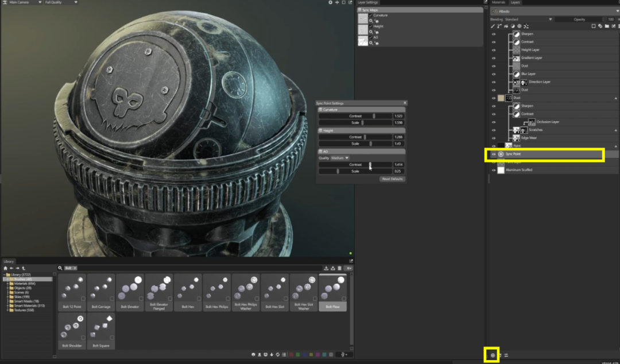Open the Textures (558) folder

coord(25,310)
